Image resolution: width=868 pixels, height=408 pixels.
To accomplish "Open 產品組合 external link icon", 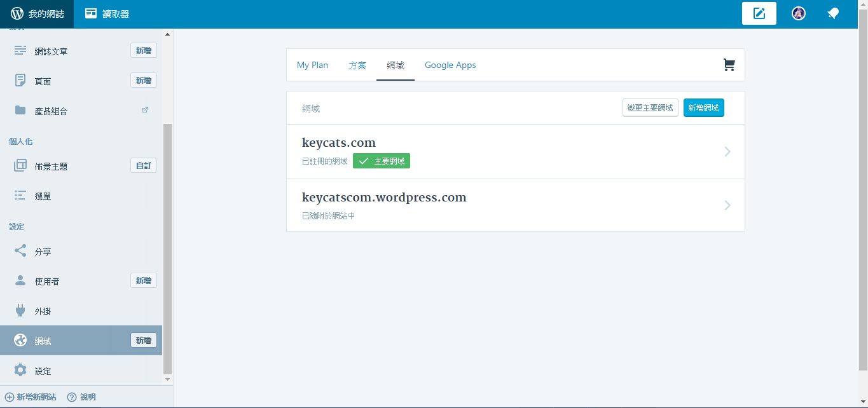I will pyautogui.click(x=145, y=110).
